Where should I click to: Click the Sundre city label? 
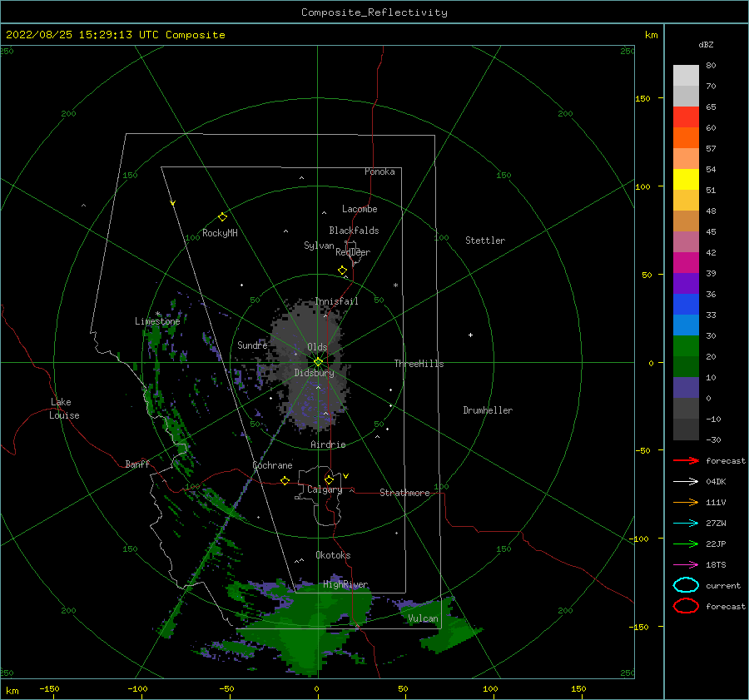252,345
